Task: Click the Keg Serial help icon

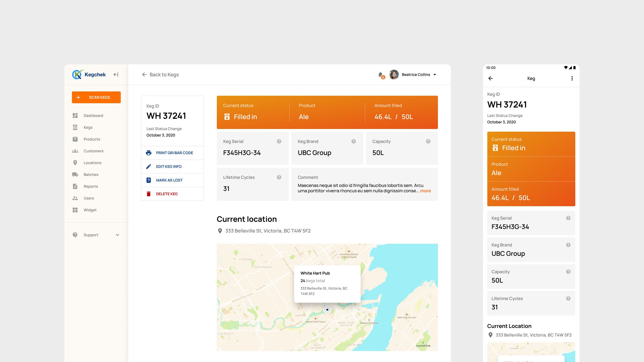Action: 279,141
